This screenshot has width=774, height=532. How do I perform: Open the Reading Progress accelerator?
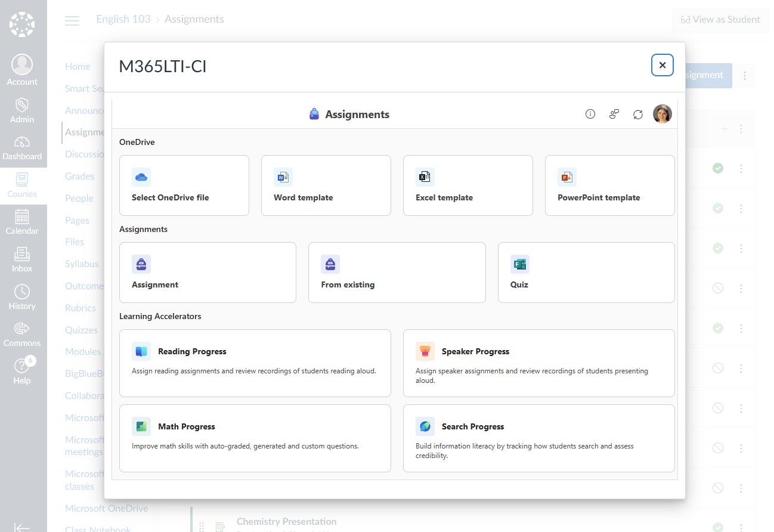click(x=255, y=363)
